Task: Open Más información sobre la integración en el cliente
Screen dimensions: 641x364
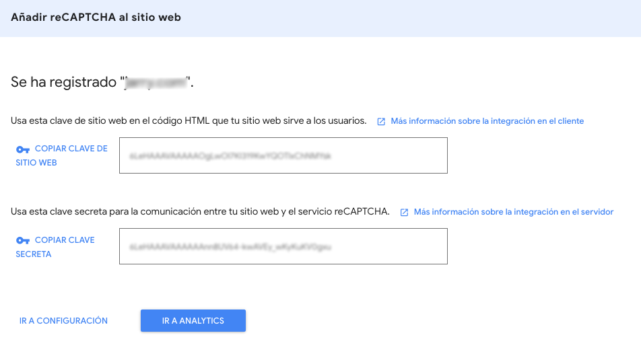Action: [487, 121]
